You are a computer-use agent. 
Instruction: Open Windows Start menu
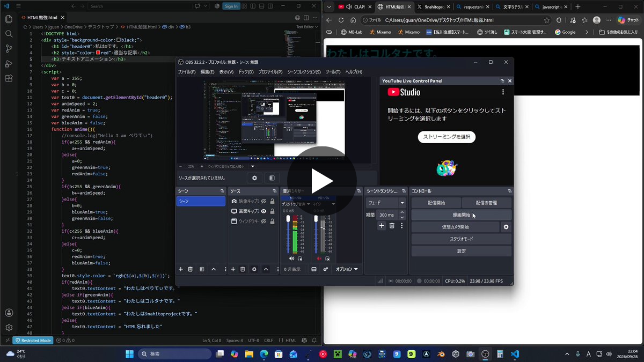pos(130,354)
